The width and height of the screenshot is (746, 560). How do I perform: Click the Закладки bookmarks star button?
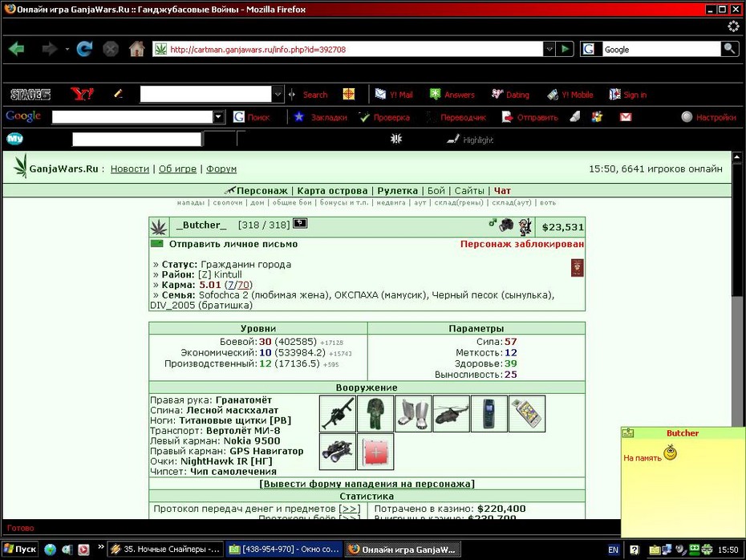coord(321,117)
